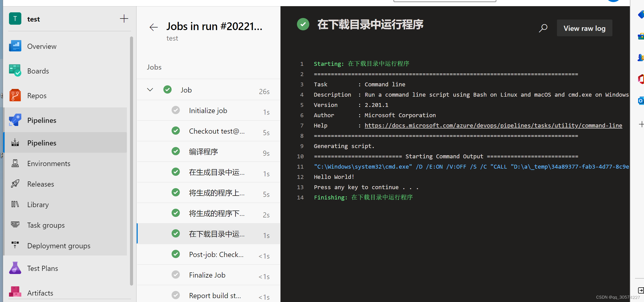This screenshot has height=302, width=644.
Task: Open the Releases rocket item
Action: tap(41, 184)
